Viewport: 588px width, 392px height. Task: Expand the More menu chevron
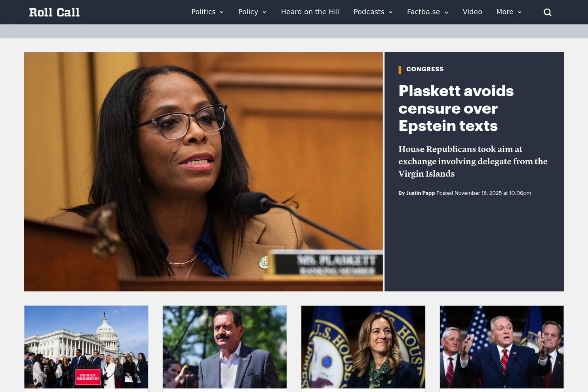tap(519, 12)
